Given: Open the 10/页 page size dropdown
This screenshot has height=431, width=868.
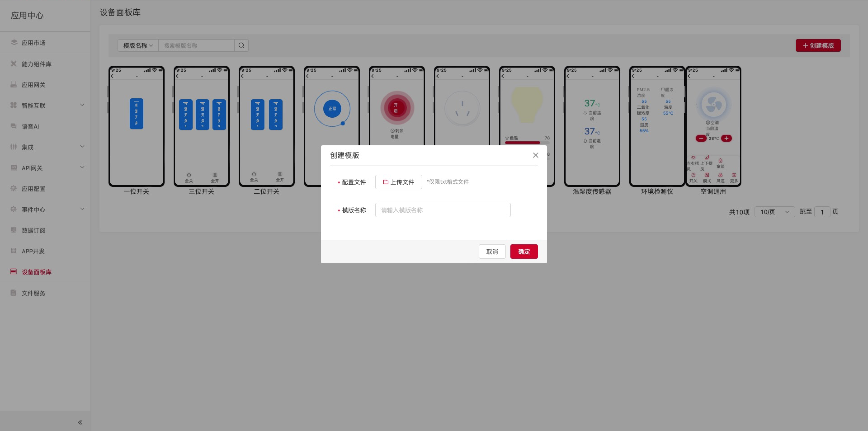Looking at the screenshot, I should 774,212.
